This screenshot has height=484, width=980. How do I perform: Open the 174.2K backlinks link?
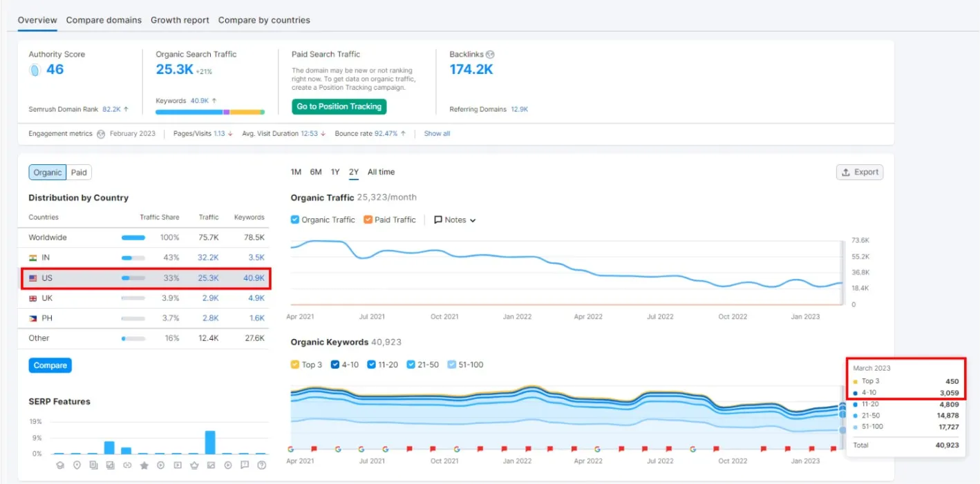click(471, 69)
